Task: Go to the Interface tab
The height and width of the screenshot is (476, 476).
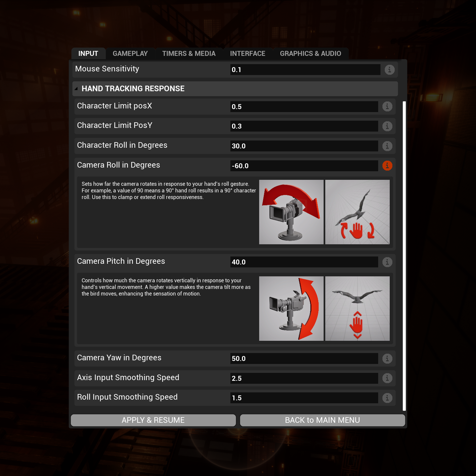Action: pos(248,54)
